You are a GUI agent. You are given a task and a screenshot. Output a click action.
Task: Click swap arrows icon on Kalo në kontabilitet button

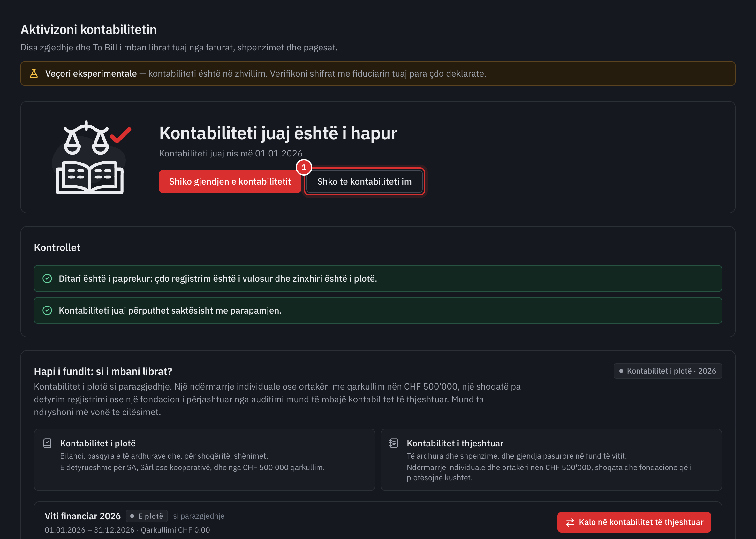[570, 522]
